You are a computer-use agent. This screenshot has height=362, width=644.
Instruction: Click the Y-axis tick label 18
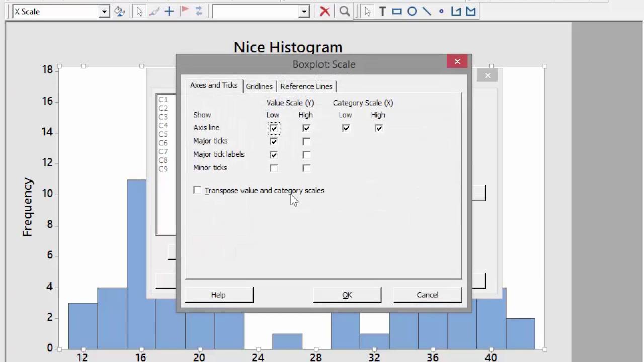[48, 69]
